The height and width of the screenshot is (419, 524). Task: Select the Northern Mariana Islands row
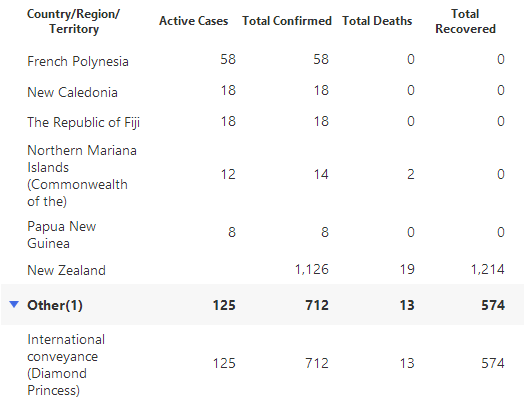pos(262,175)
